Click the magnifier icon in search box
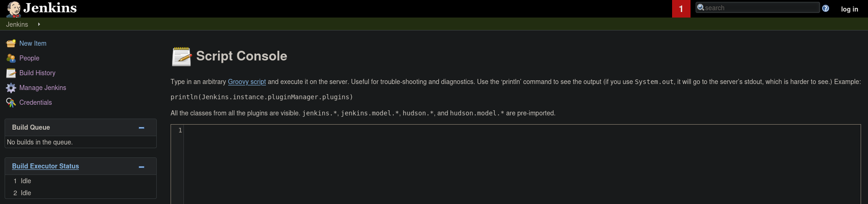Image resolution: width=868 pixels, height=204 pixels. [x=701, y=7]
